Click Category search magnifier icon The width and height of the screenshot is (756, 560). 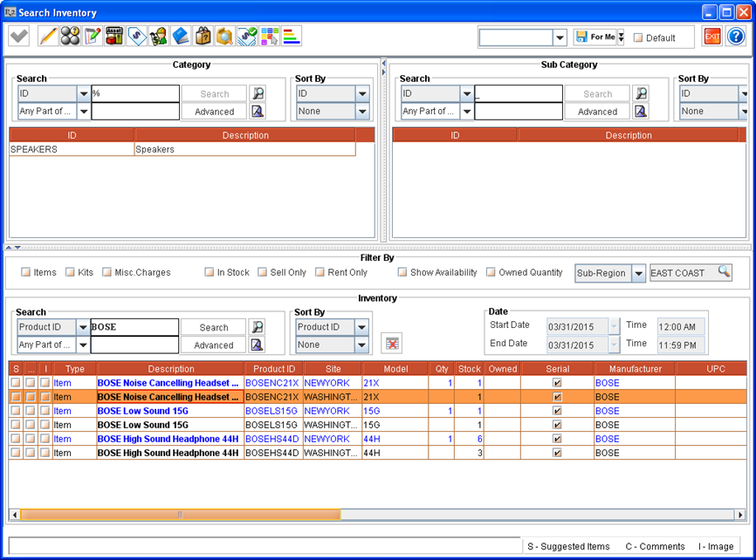point(258,93)
